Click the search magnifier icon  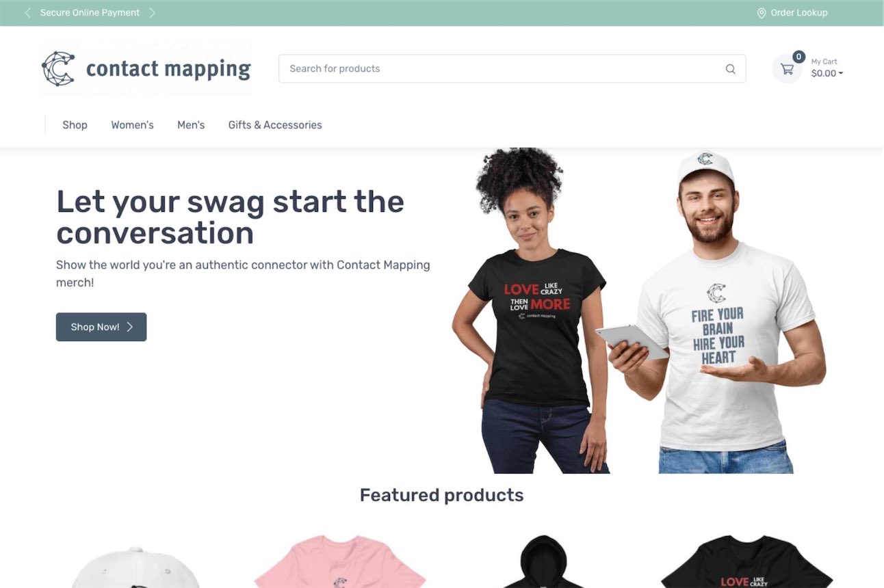point(730,68)
